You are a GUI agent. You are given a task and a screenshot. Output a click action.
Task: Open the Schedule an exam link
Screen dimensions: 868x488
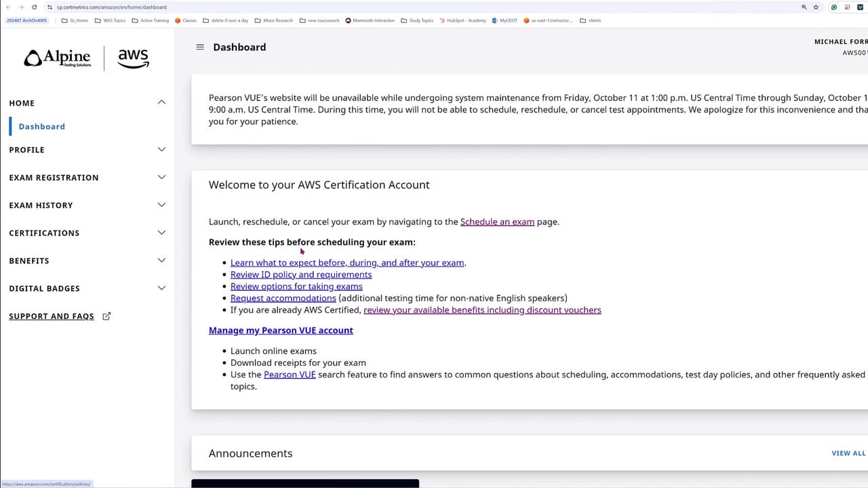pyautogui.click(x=497, y=222)
